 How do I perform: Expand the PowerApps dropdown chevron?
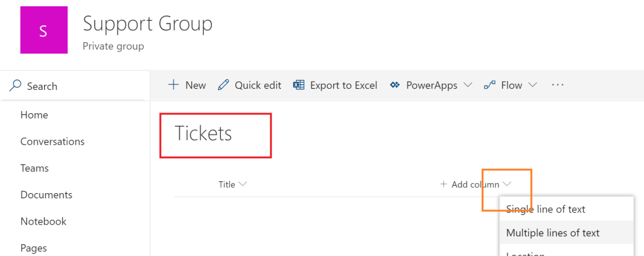[468, 85]
